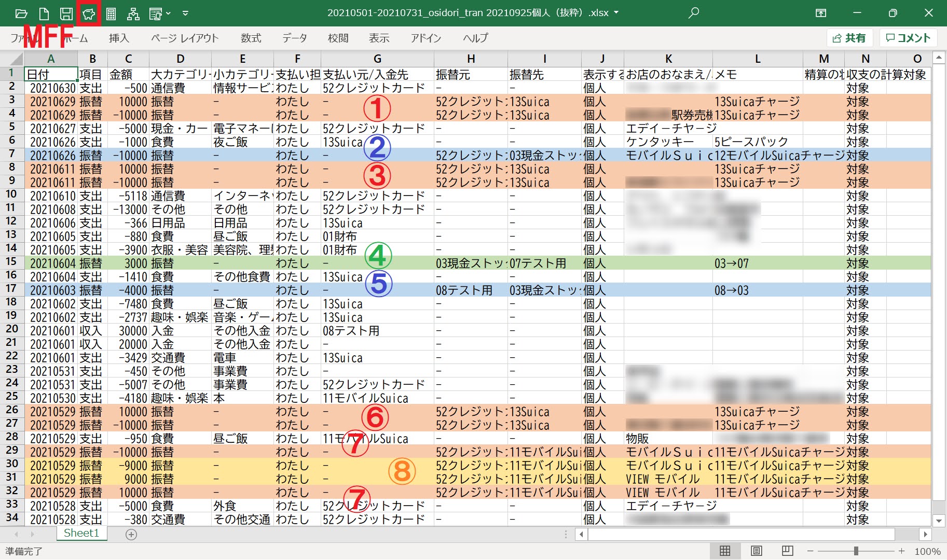The width and height of the screenshot is (947, 560).
Task: Select column A header
Action: (51, 59)
